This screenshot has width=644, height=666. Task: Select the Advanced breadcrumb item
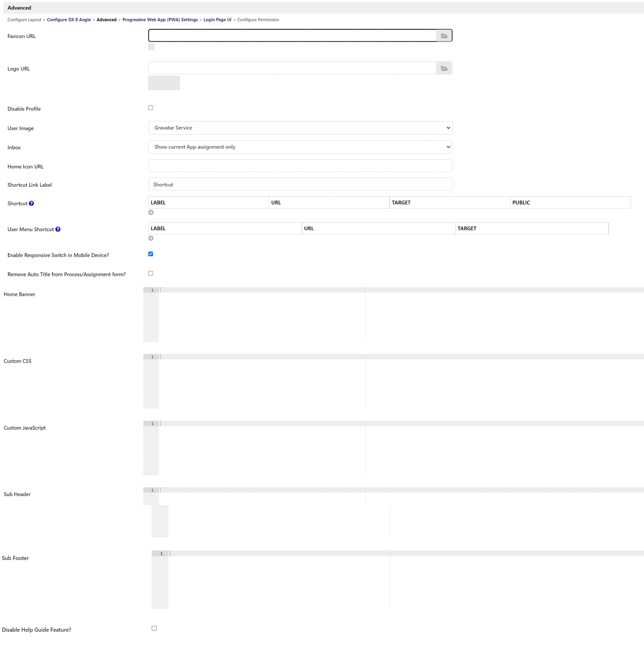pos(106,20)
